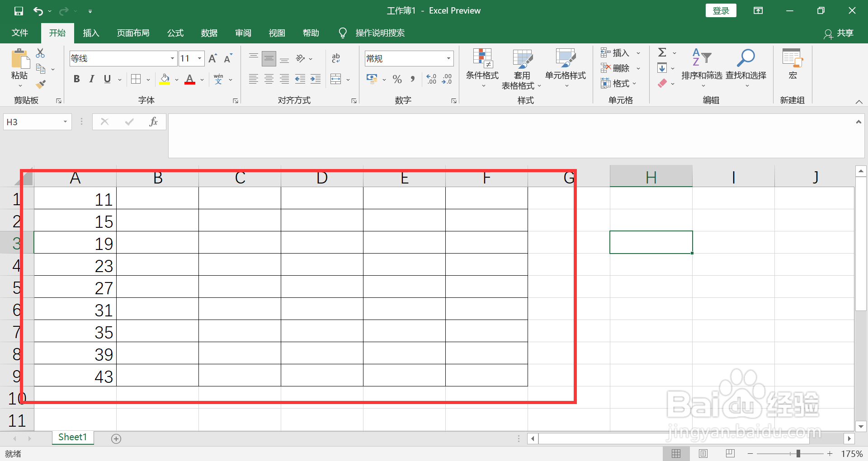Apply red font color A
The image size is (868, 461).
190,80
